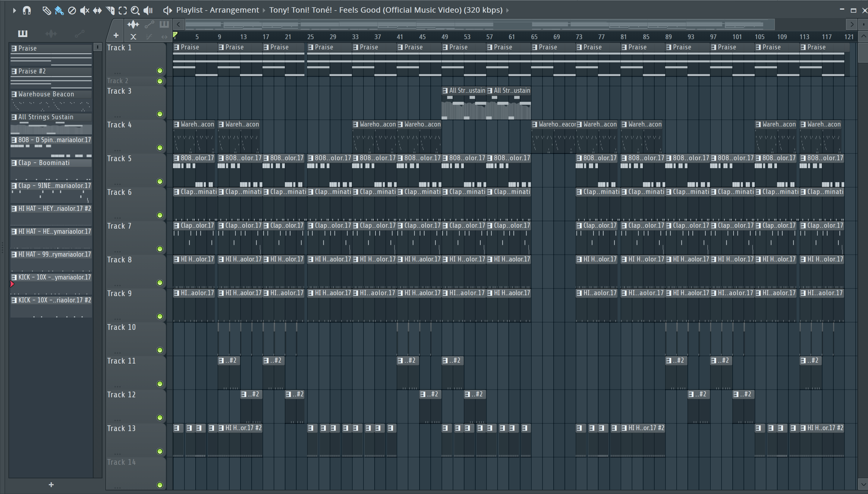Select the Slice blade tool

pyautogui.click(x=110, y=11)
